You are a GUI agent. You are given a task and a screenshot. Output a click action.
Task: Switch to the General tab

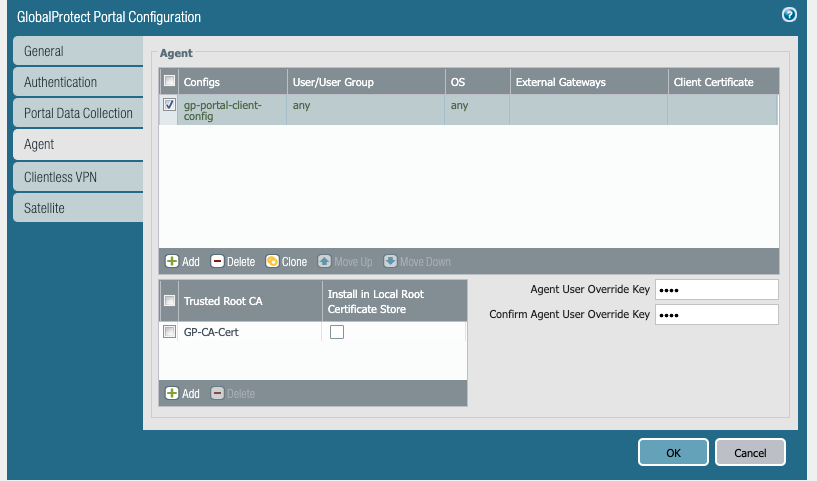pos(78,51)
